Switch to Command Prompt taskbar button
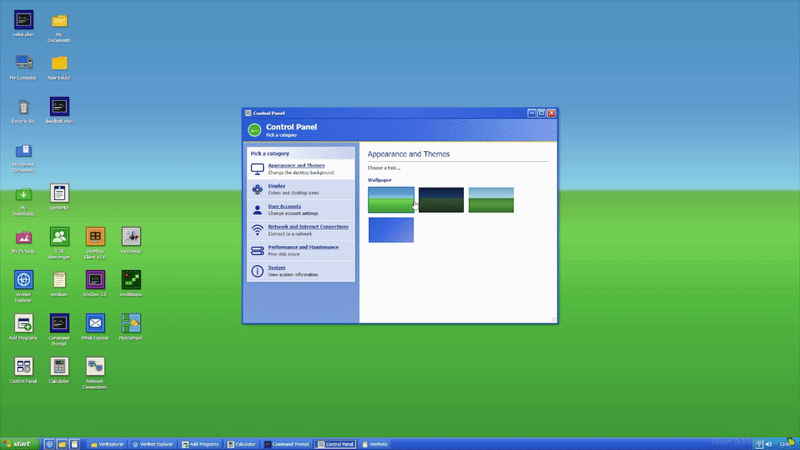Viewport: 800px width, 450px height. (286, 444)
